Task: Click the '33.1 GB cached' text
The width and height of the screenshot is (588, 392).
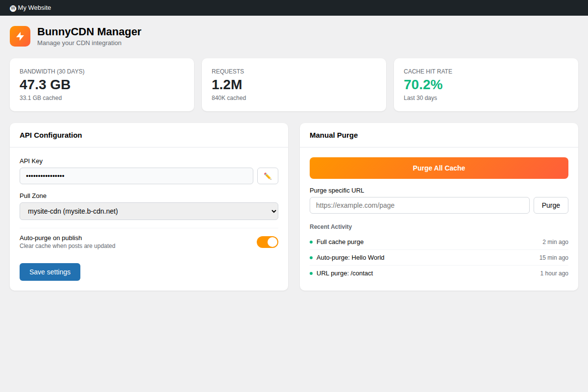Action: (41, 98)
